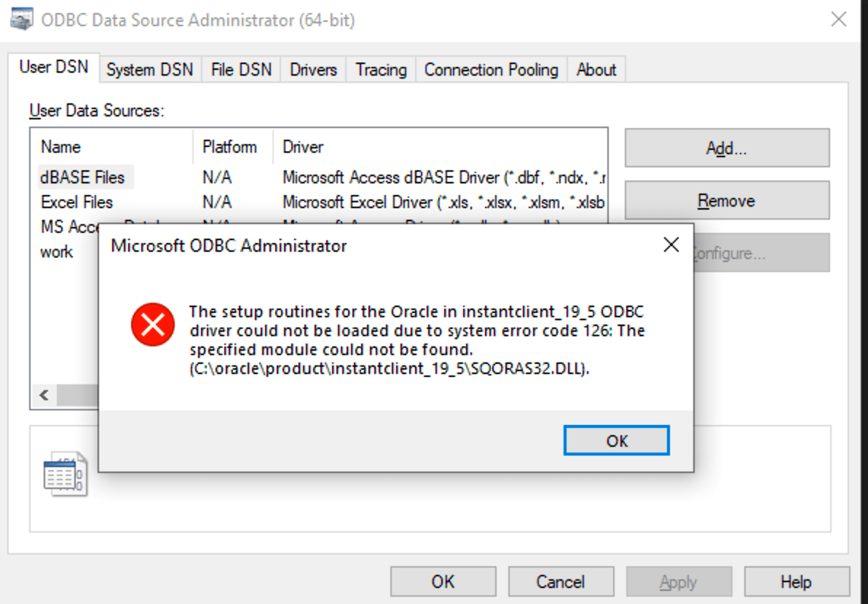This screenshot has height=604, width=868.
Task: Switch to the System DSN tab
Action: 150,70
